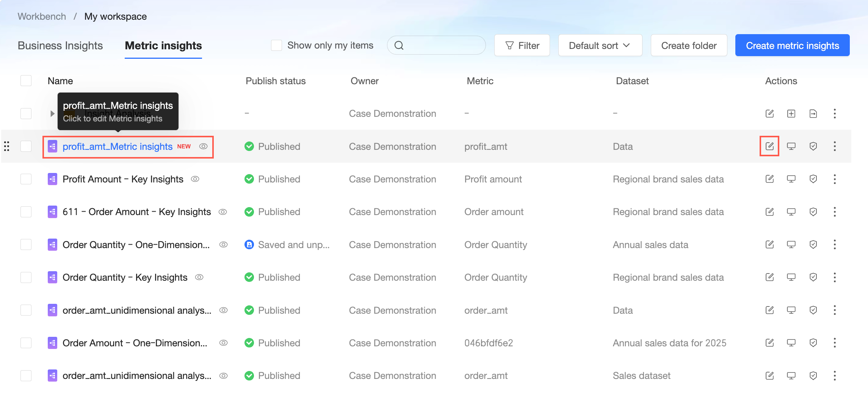The width and height of the screenshot is (868, 396).
Task: Click monitor icon for 611 - Order Amount row
Action: coord(791,212)
